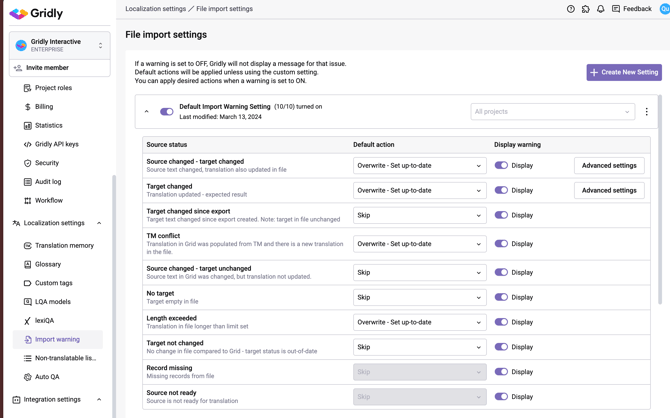Viewport: 670px width, 418px height.
Task: Turn off display warning for No target
Action: point(501,297)
